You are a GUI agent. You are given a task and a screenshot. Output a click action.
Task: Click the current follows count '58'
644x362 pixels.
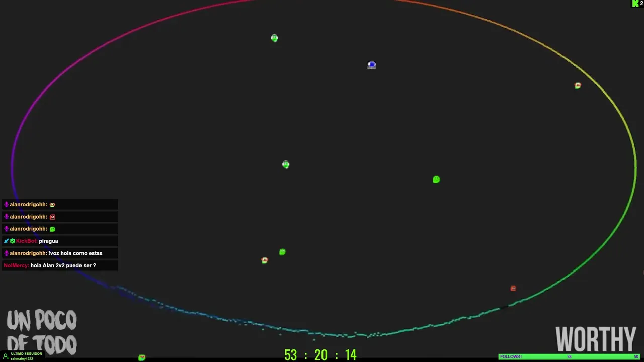pos(569,357)
